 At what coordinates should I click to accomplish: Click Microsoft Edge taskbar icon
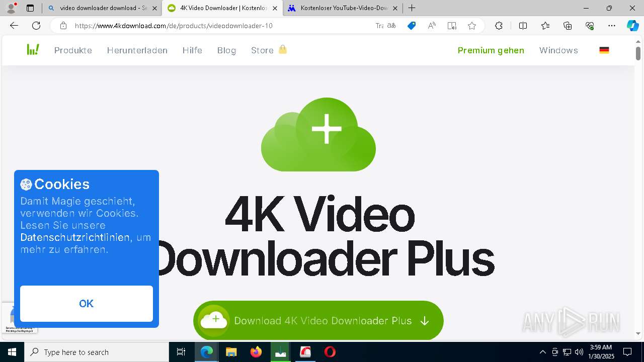207,352
